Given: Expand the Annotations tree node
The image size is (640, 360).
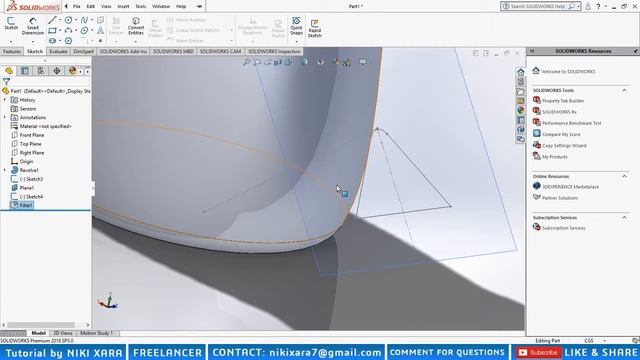Looking at the screenshot, I should click(5, 118).
